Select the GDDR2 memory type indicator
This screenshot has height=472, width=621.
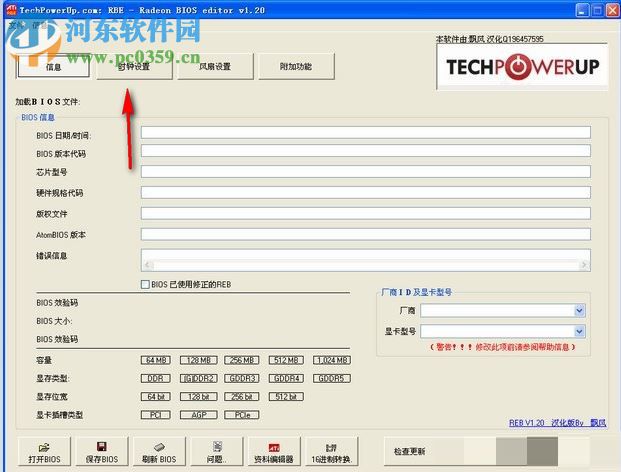point(198,378)
